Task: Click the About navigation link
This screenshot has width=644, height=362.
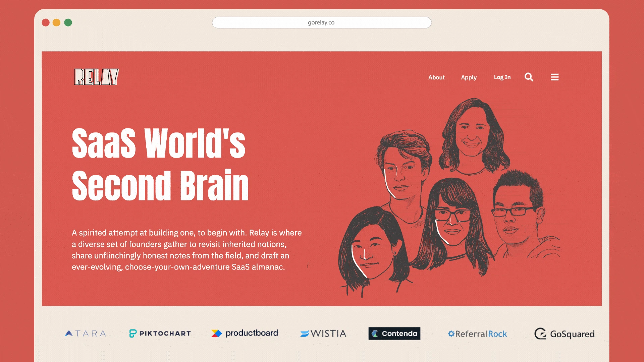Action: [x=436, y=77]
